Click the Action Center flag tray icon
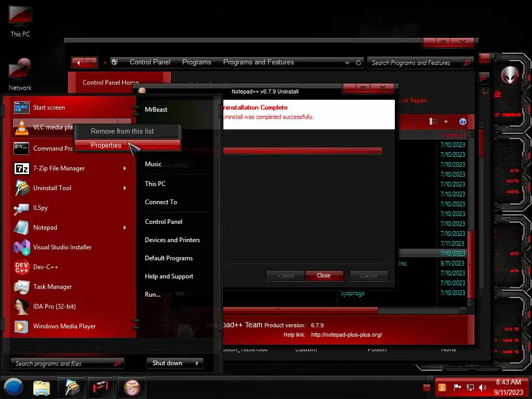 tap(457, 387)
